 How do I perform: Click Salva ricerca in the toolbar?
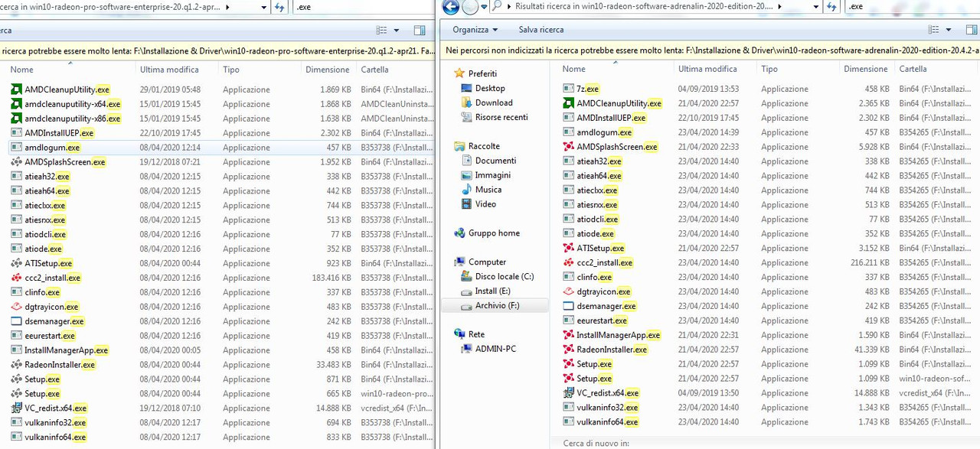pyautogui.click(x=541, y=30)
